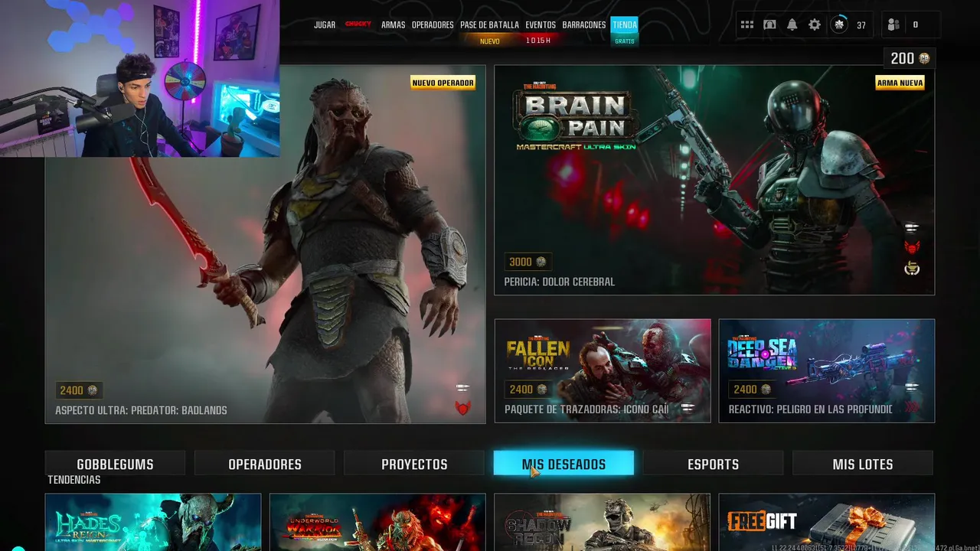Switch to the ARMAS tab
980x551 pixels.
point(393,24)
